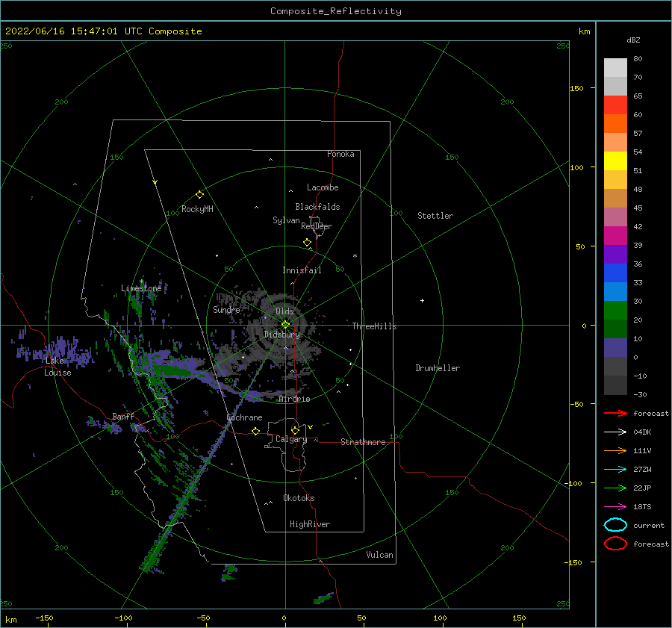
Task: Select the blue 36 dBZ color swatch
Action: click(615, 273)
